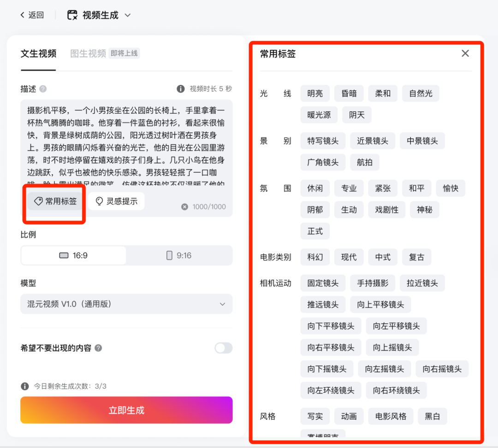Click the back arrow icon next to 返回

22,15
